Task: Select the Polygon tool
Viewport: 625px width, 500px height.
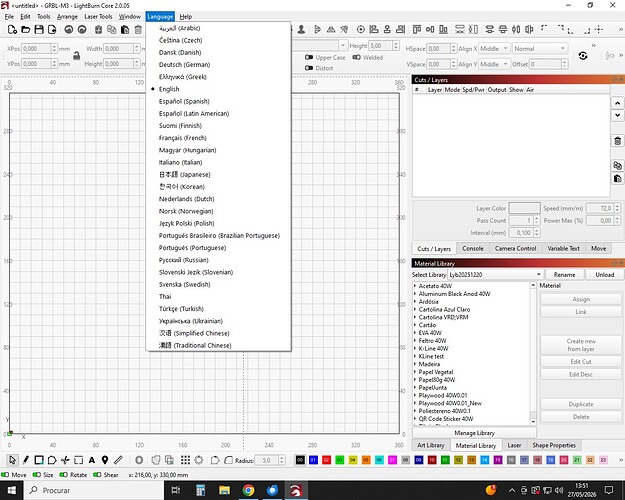Action: 52,460
